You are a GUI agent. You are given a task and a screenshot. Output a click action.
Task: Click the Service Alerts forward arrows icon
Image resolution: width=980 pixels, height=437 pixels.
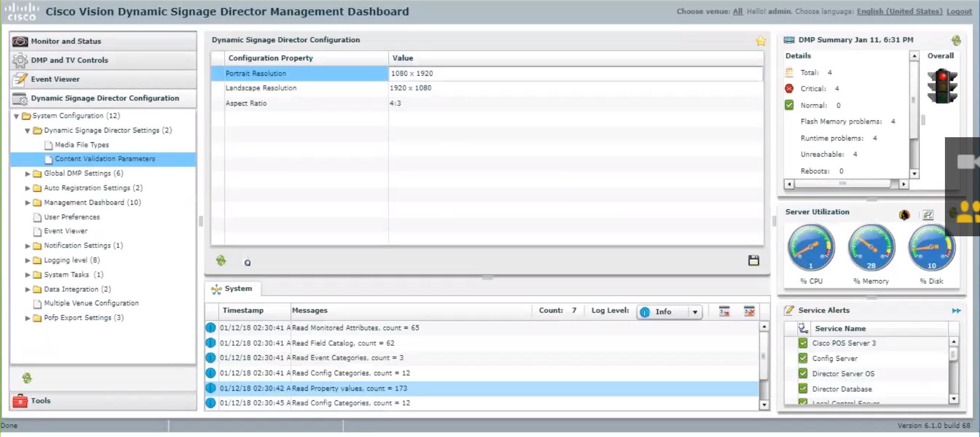coord(957,310)
